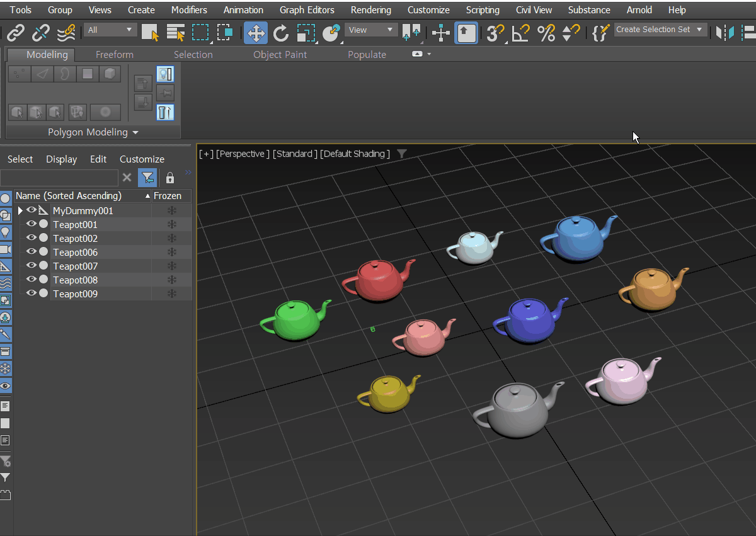Freeze Teapot006 via snowflake column
Screen dimensions: 756x536
pos(171,253)
